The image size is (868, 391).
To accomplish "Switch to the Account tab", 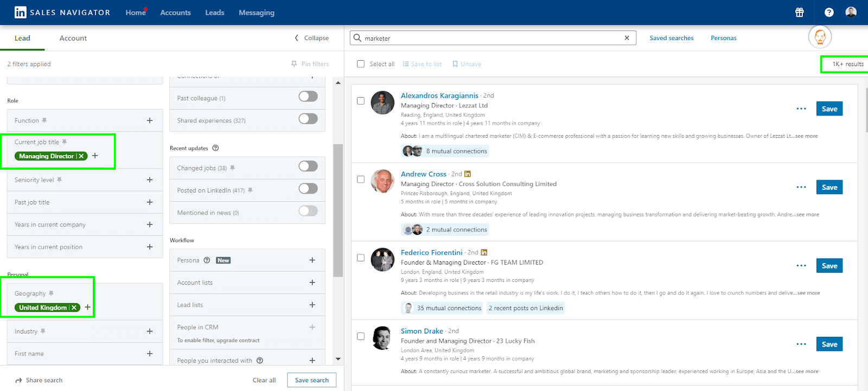I will coord(73,38).
